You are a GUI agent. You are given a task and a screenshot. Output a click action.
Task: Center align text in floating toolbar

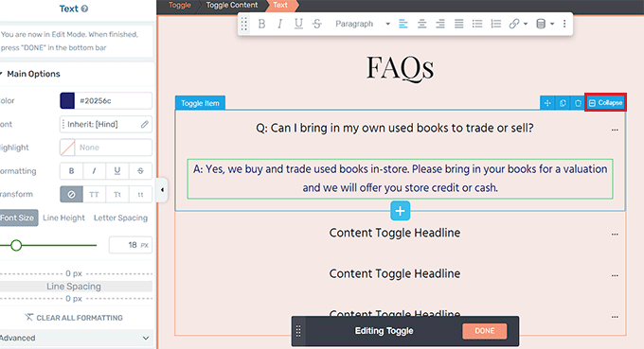[x=421, y=24]
